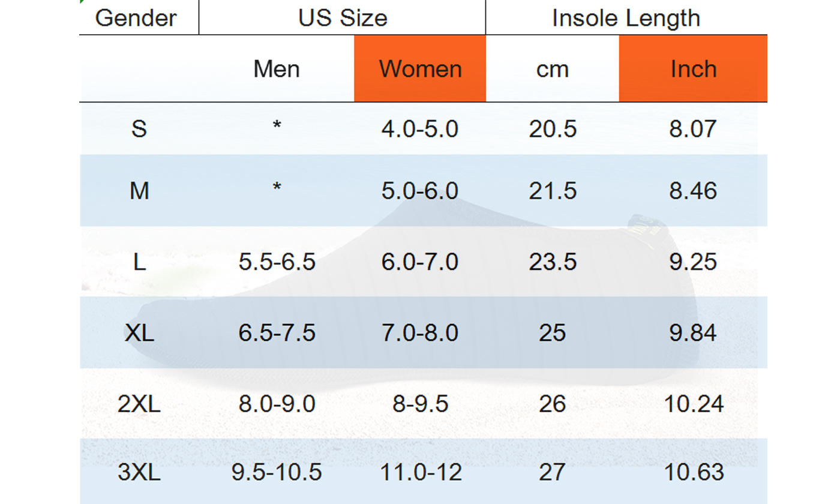Viewport: 840px width, 504px height.
Task: Click the 3XL size row label
Action: (139, 472)
